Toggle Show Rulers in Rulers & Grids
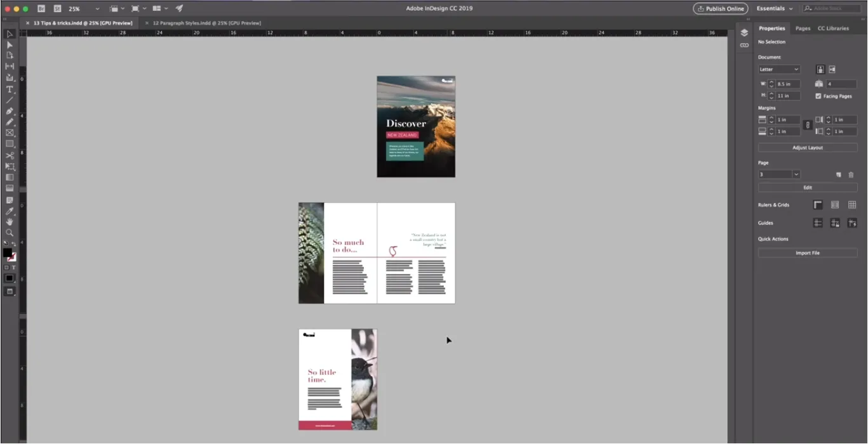The image size is (868, 444). tap(818, 205)
